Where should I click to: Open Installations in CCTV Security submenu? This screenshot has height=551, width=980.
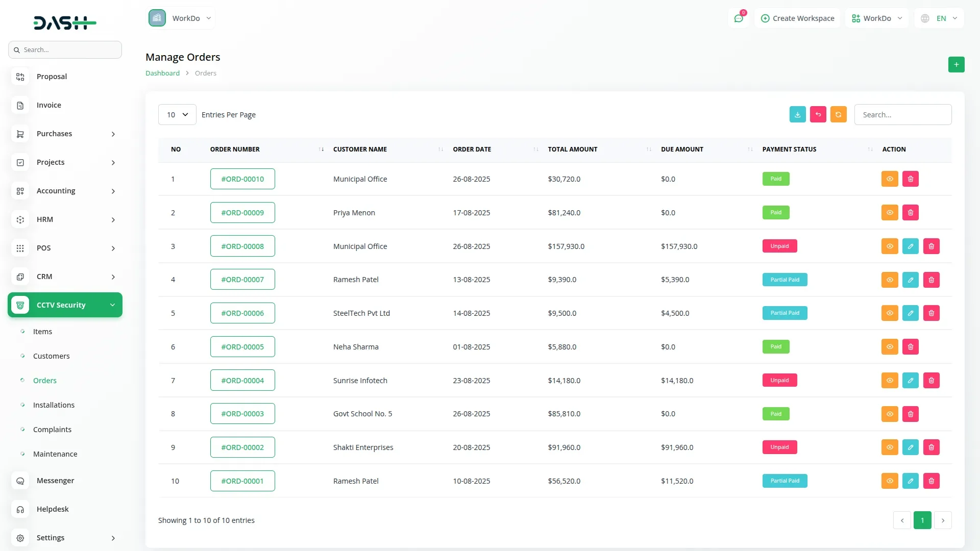pos(54,405)
